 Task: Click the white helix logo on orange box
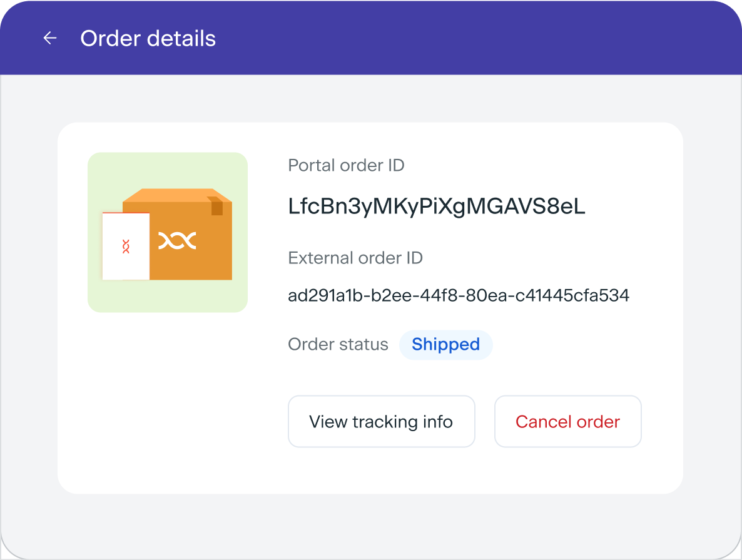pos(177,241)
